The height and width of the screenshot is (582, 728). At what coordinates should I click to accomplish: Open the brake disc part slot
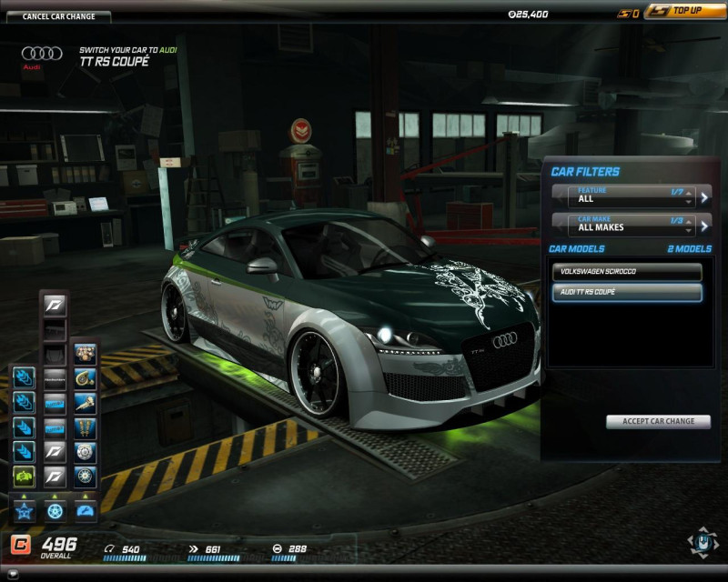(85, 453)
